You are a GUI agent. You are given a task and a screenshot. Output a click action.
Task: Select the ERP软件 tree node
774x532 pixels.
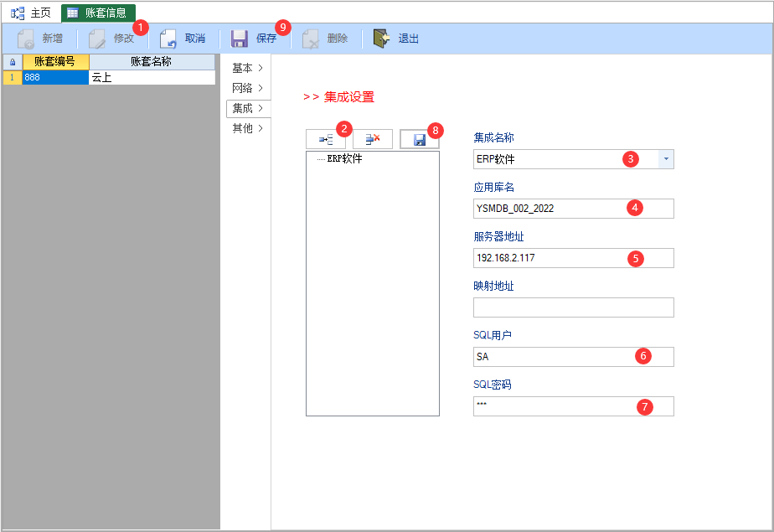click(x=344, y=159)
